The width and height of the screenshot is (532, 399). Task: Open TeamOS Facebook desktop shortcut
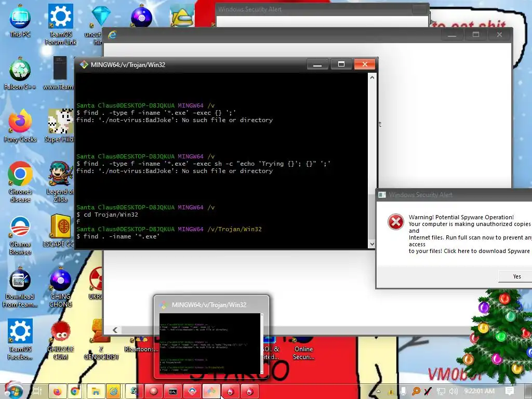click(x=20, y=339)
